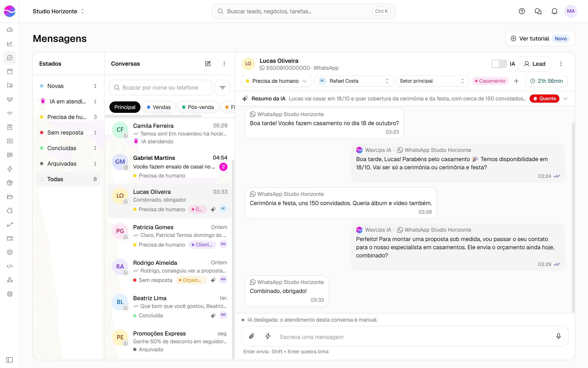Image resolution: width=588 pixels, height=368 pixels.
Task: Switch to the Vendas tab
Action: coord(159,107)
